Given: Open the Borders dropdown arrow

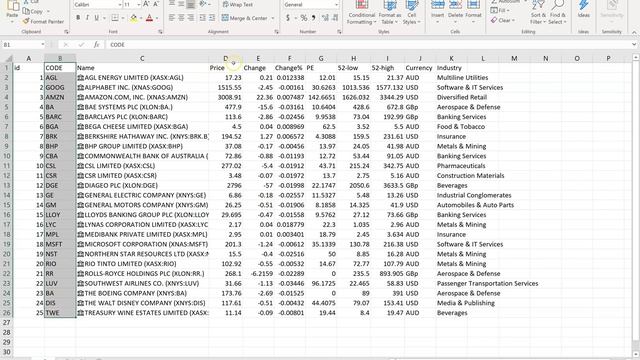Looking at the screenshot, I should point(122,18).
